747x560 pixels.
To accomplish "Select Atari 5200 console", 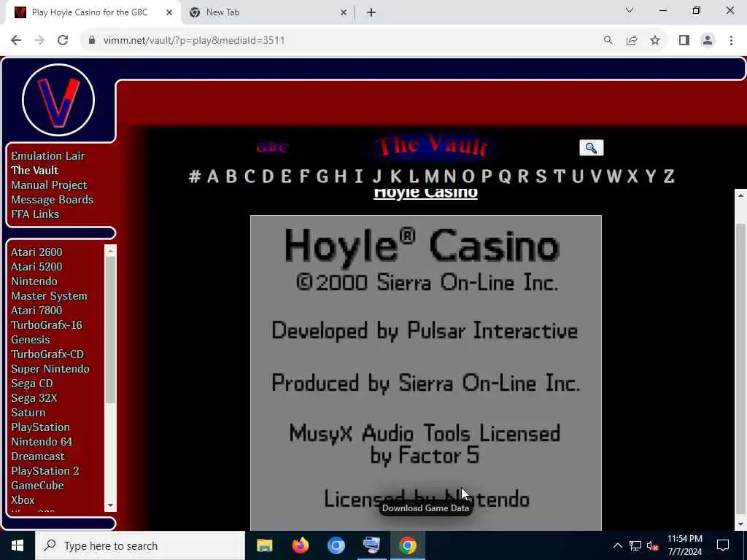I will [36, 267].
